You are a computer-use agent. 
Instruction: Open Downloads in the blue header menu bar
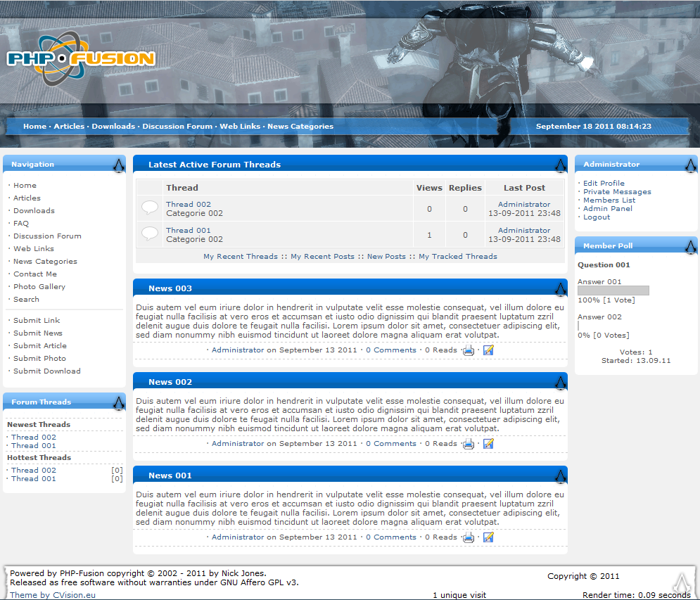click(x=113, y=127)
